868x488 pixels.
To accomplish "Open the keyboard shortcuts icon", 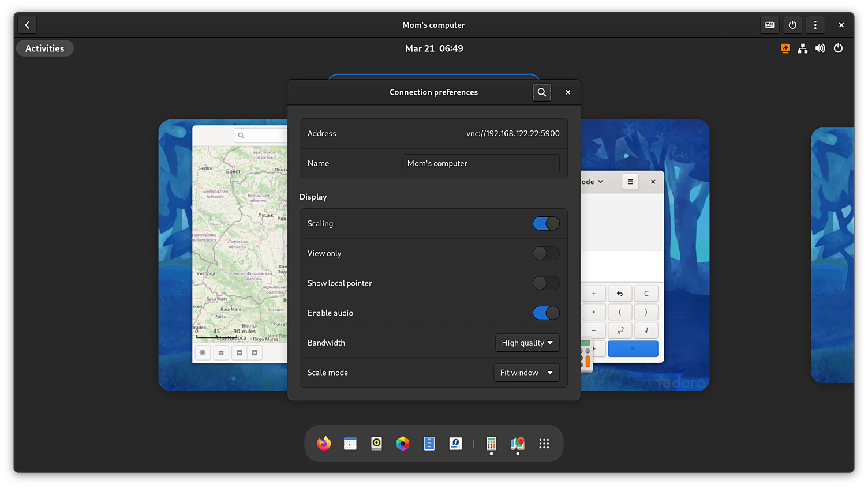I will 769,25.
